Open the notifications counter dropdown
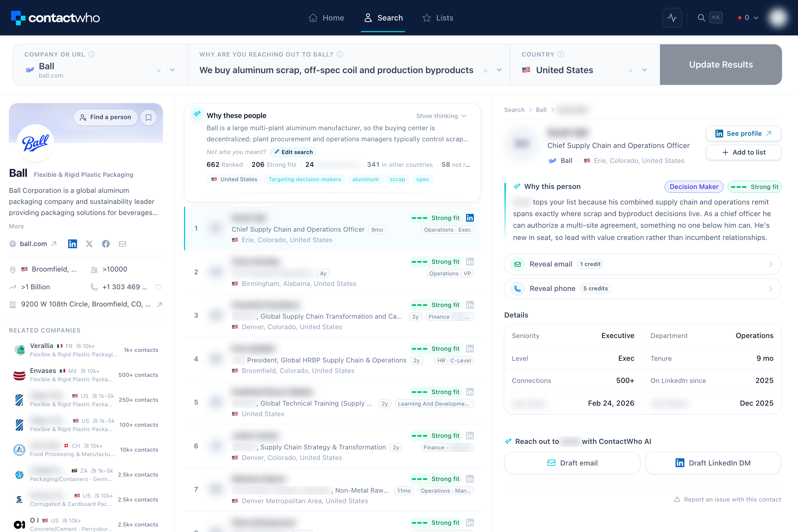Image resolution: width=798 pixels, height=532 pixels. pyautogui.click(x=748, y=18)
